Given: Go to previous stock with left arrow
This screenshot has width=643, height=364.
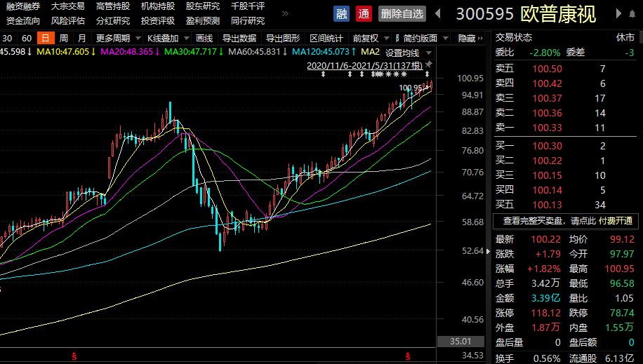Looking at the screenshot, I should pos(438,14).
